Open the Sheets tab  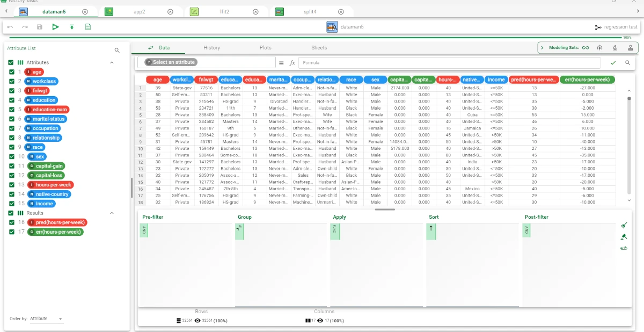[x=319, y=48]
